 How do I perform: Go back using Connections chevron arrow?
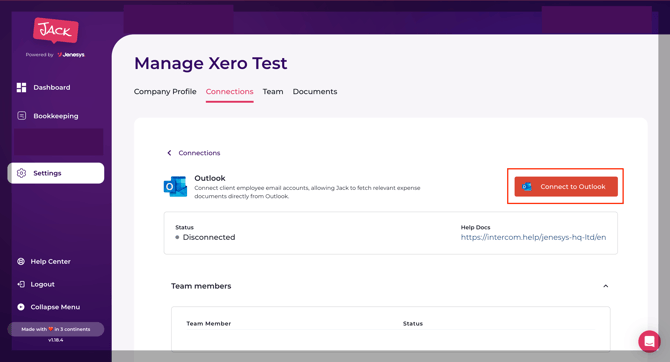pyautogui.click(x=169, y=153)
